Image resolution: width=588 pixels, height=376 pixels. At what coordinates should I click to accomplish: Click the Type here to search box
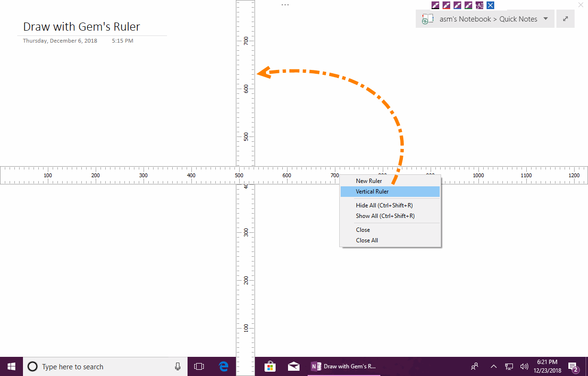pos(105,366)
